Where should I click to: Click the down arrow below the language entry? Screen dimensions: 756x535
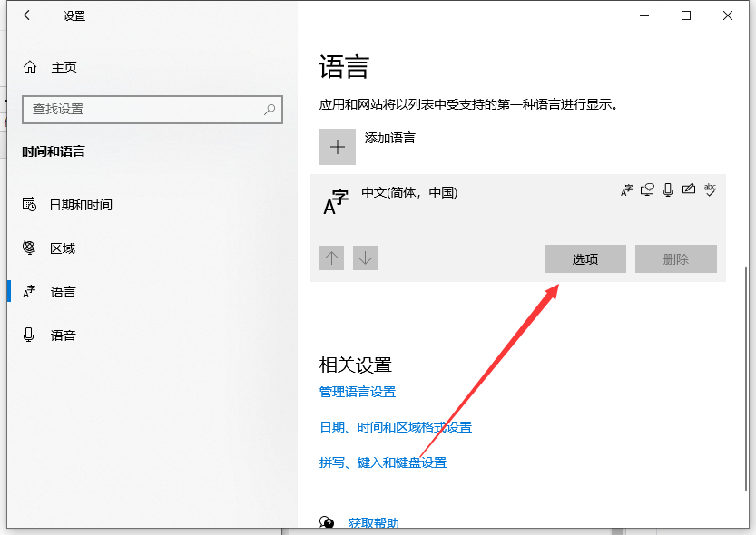tap(365, 258)
